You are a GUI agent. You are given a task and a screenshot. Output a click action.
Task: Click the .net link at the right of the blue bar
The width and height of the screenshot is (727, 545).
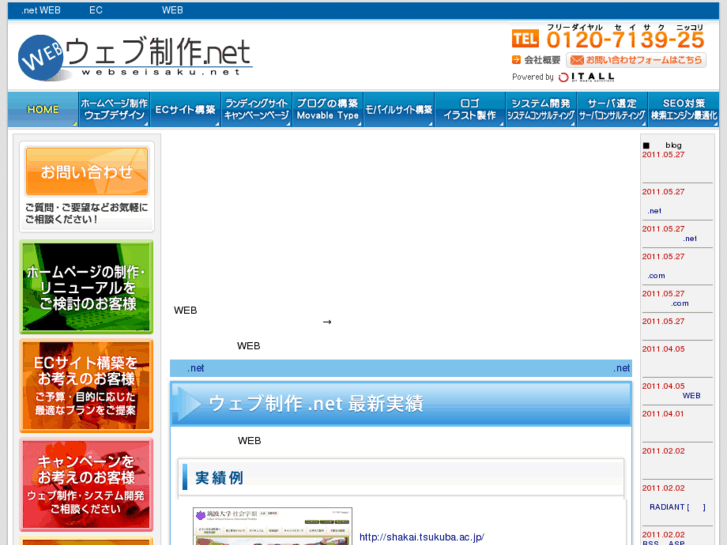622,368
